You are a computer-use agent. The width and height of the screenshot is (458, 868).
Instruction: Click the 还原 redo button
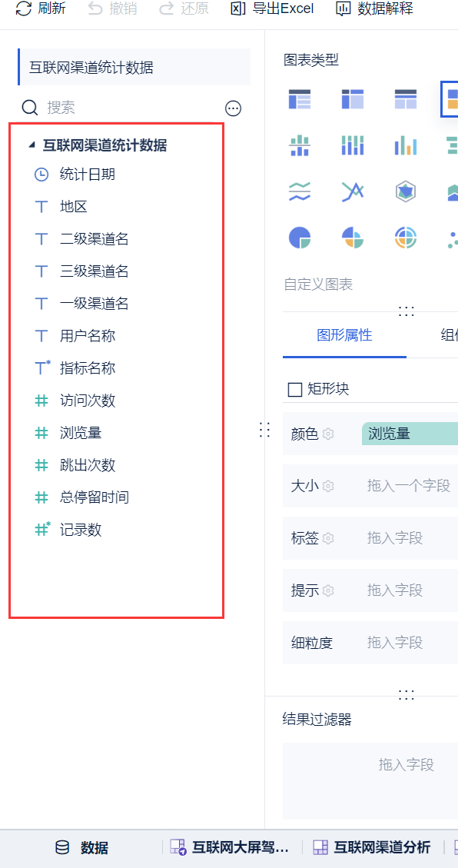click(184, 9)
